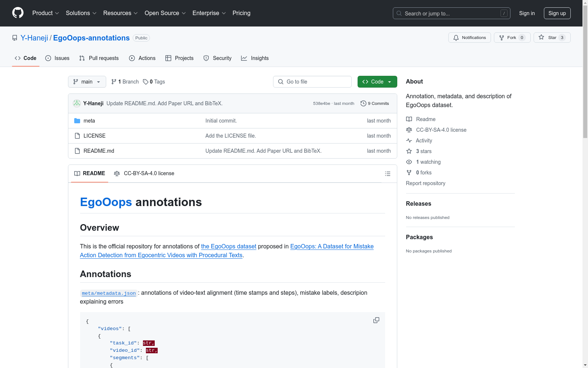588x368 pixels.
Task: Click the Sign up button
Action: click(557, 13)
